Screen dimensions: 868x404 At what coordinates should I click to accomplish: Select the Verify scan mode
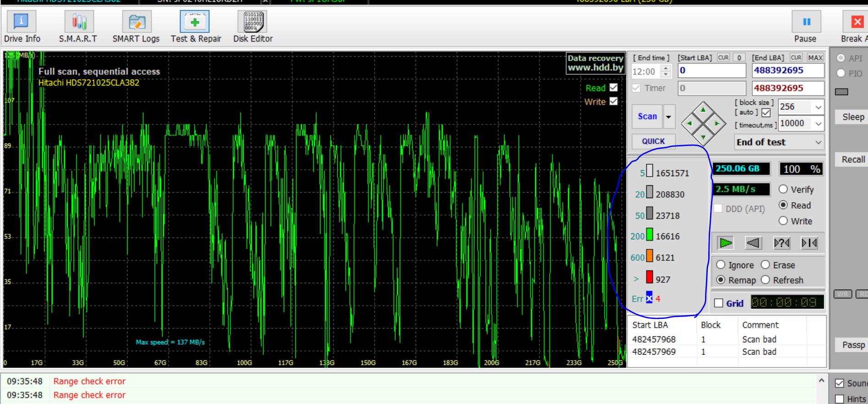pyautogui.click(x=783, y=189)
